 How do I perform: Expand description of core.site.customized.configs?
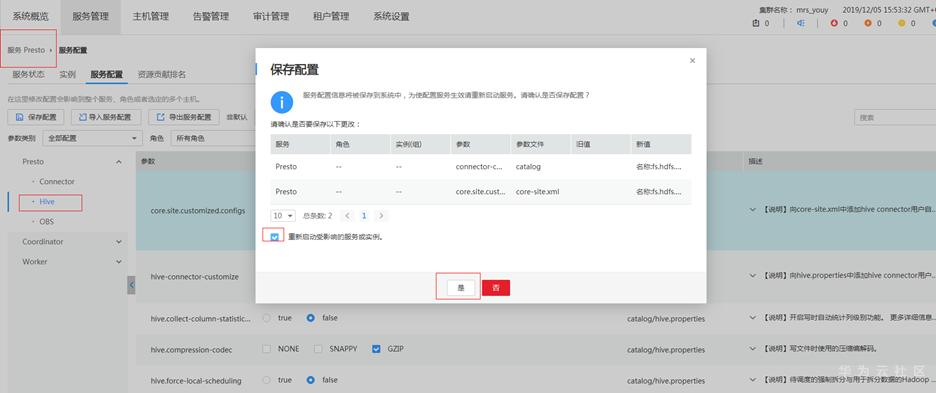pos(753,210)
